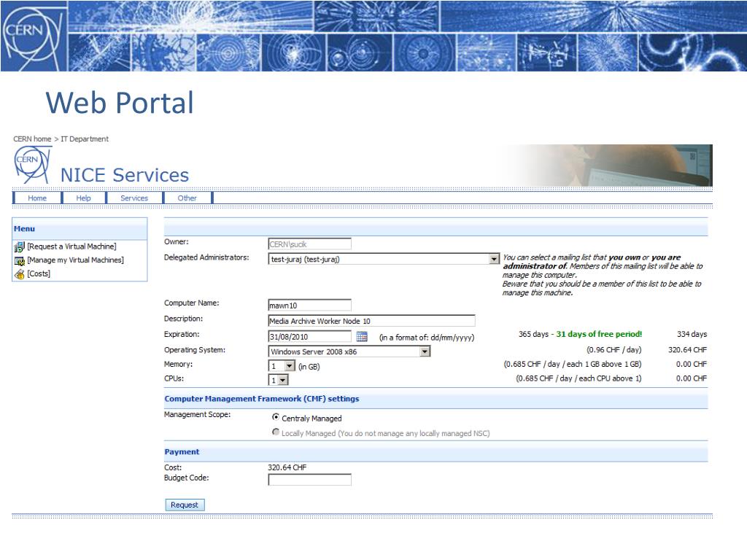Click the Menu panel header
Screen dimensions: 747x560
pos(80,229)
